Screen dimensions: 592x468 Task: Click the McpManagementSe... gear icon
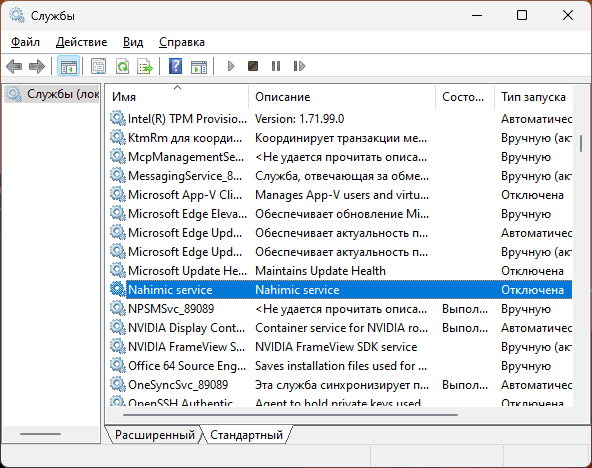(117, 156)
